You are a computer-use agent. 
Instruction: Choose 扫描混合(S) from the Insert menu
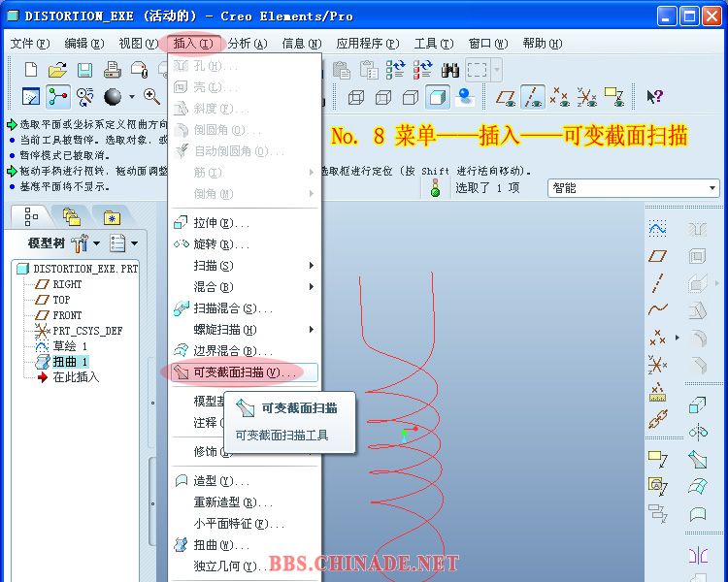pos(245,308)
